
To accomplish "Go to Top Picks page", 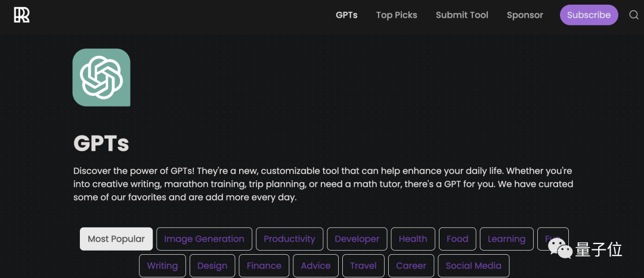I will [397, 15].
